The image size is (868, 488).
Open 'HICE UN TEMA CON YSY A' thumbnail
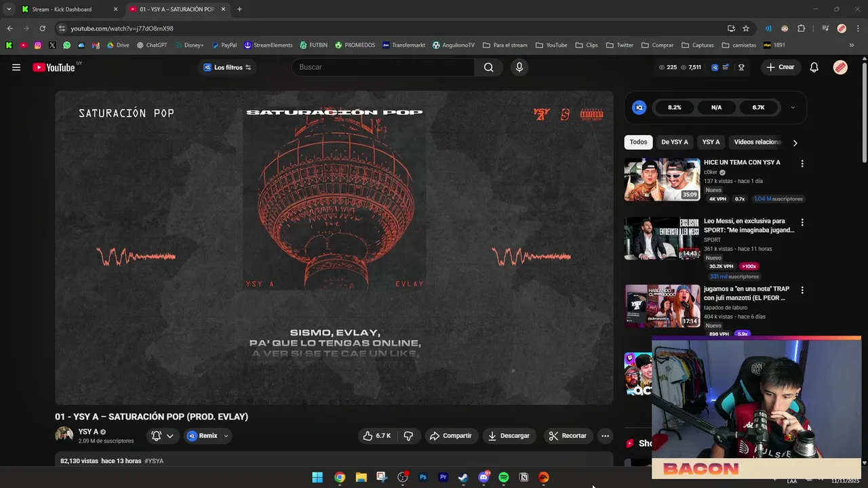[662, 180]
